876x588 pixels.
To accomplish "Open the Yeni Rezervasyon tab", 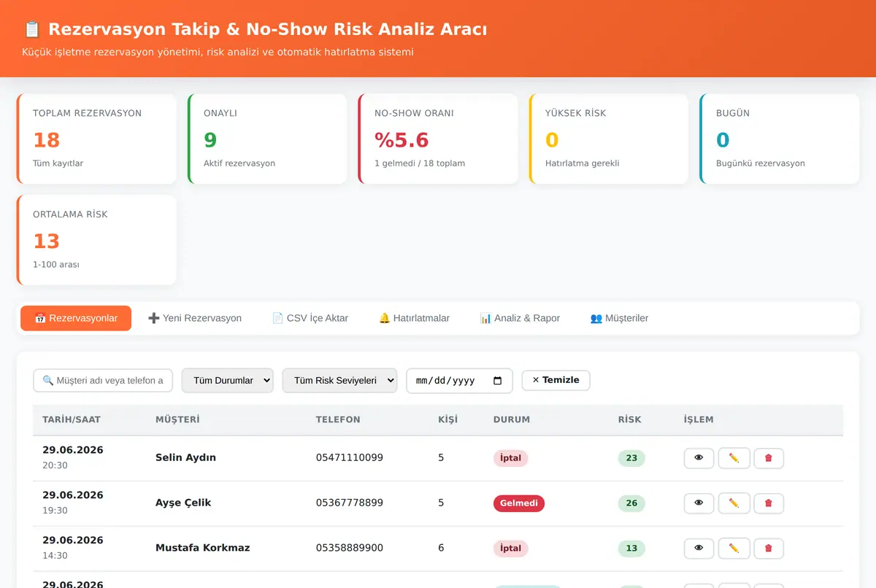I will (x=195, y=318).
